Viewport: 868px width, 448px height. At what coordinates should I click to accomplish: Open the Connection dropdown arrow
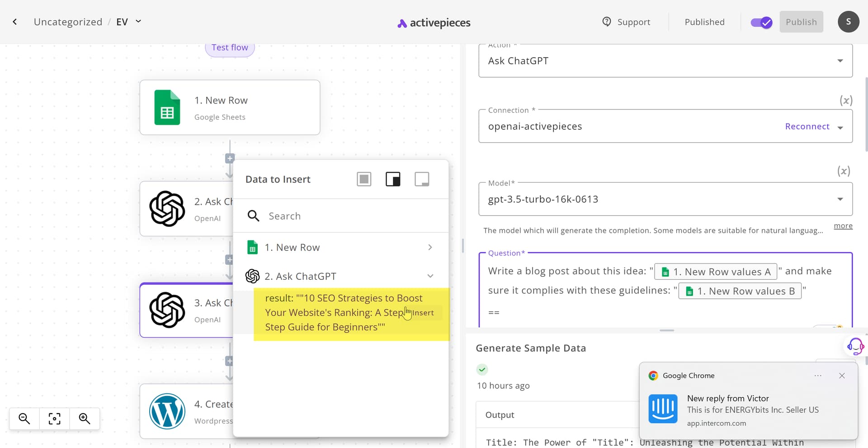[x=840, y=127]
